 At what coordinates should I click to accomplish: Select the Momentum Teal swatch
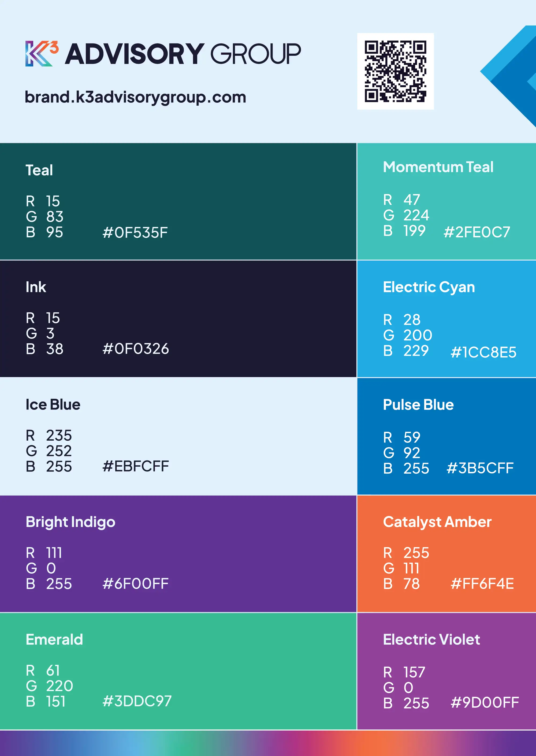(x=446, y=201)
